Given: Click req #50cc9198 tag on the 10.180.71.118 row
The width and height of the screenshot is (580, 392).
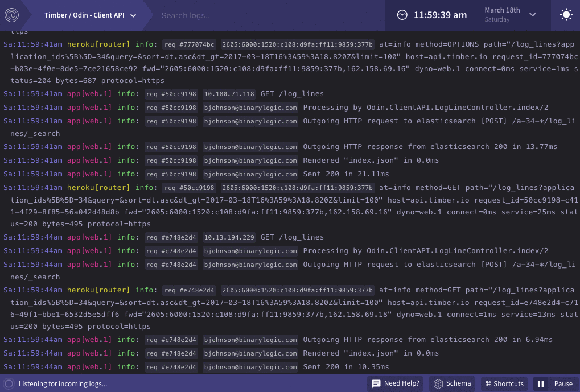Looking at the screenshot, I should (x=171, y=94).
